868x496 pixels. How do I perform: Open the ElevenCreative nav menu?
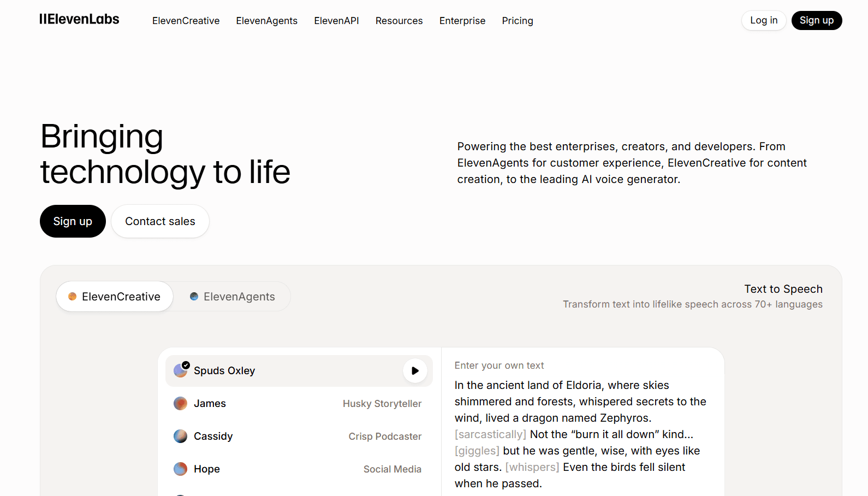point(186,21)
